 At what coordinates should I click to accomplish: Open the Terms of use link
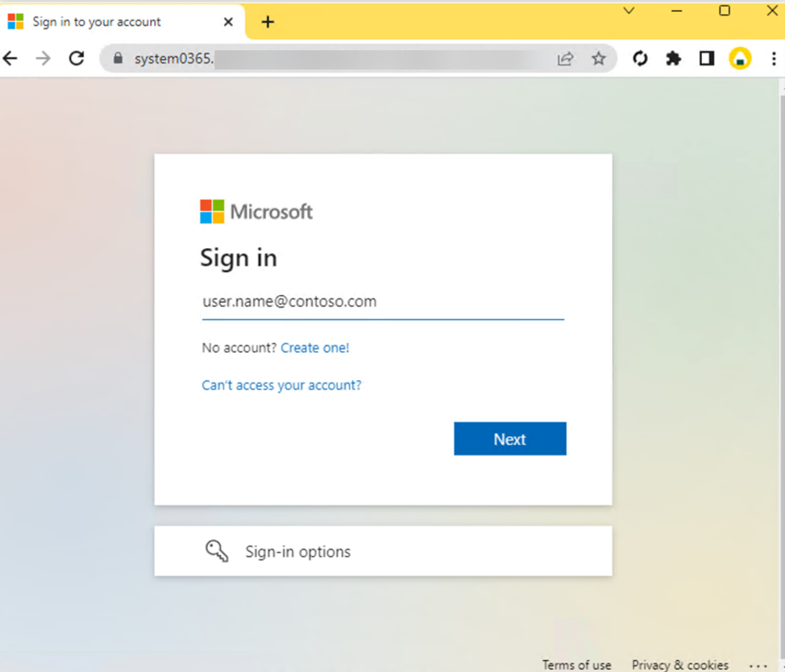point(576,664)
